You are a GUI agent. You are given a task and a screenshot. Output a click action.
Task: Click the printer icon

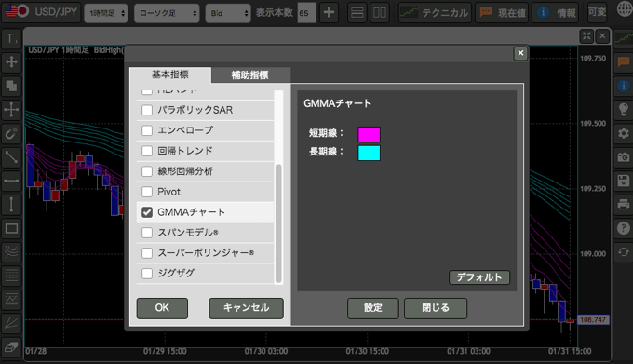624,205
